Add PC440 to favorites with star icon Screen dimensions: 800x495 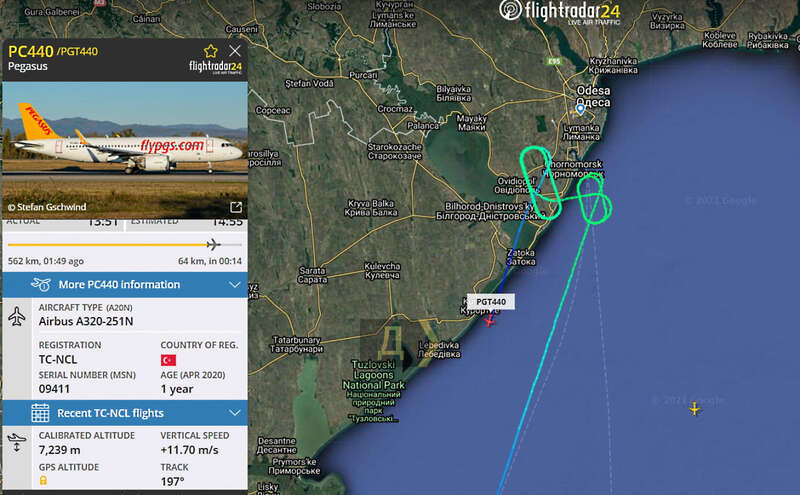pos(211,51)
